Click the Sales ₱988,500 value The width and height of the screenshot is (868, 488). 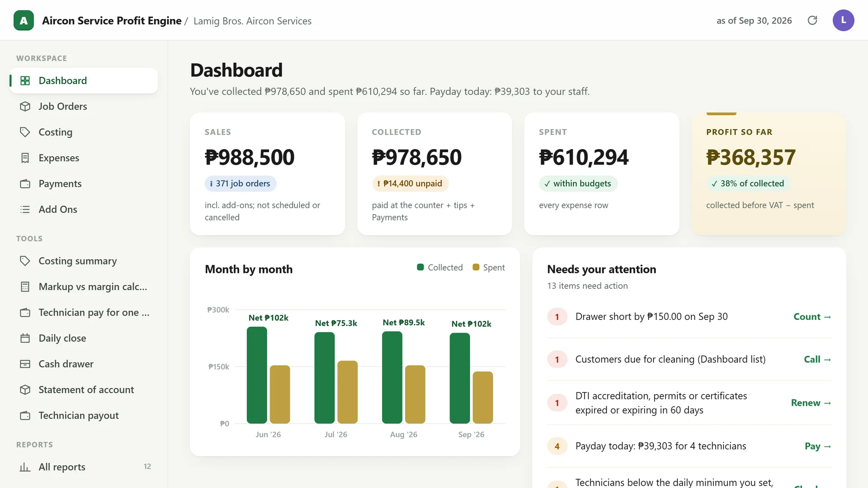coord(250,157)
